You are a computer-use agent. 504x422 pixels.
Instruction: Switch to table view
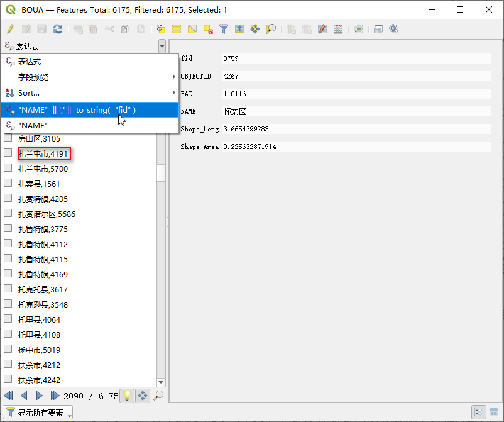494,412
